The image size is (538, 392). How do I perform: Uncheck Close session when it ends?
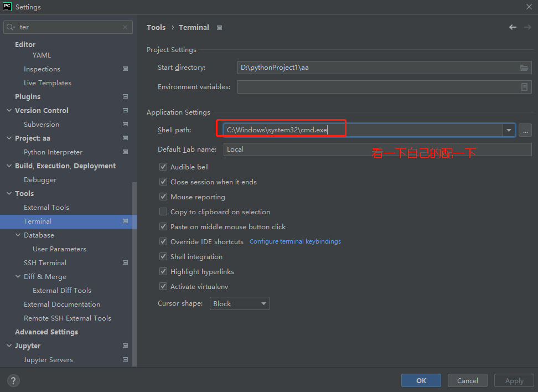pos(163,182)
